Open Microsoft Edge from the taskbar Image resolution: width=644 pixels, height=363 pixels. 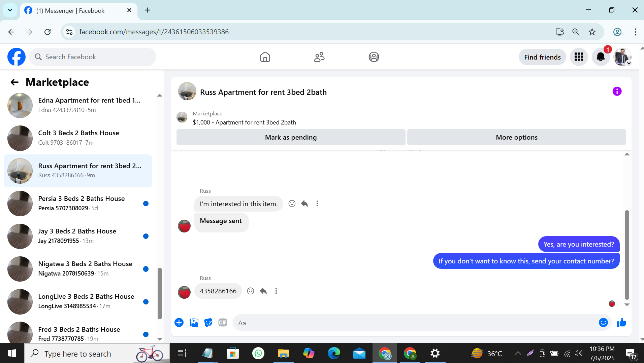(x=334, y=353)
